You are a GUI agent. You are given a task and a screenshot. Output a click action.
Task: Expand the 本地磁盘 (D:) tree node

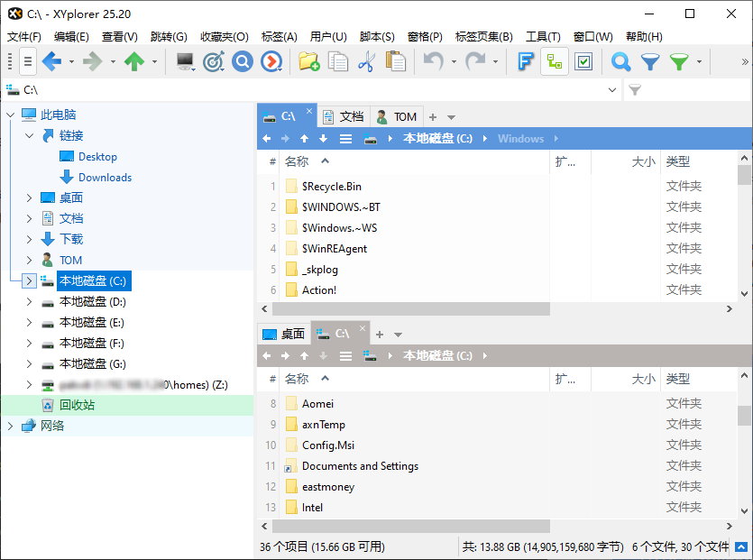tap(29, 302)
